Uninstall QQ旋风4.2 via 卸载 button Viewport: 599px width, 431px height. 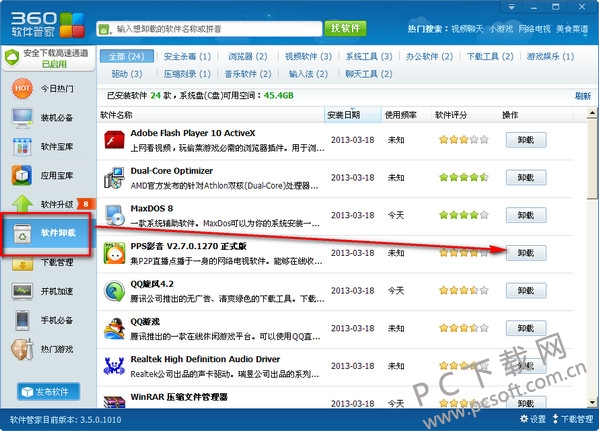(x=526, y=291)
